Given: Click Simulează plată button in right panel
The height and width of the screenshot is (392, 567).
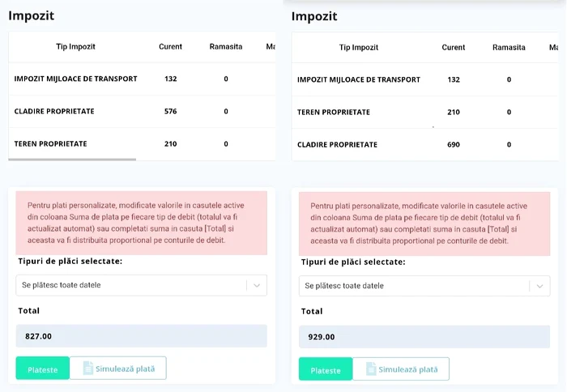Looking at the screenshot, I should pos(401,369).
